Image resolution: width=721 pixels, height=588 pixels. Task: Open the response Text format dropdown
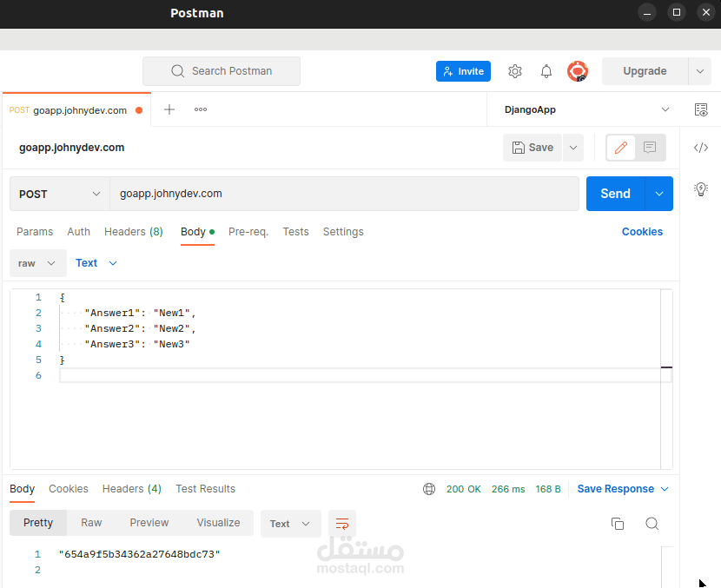point(291,524)
